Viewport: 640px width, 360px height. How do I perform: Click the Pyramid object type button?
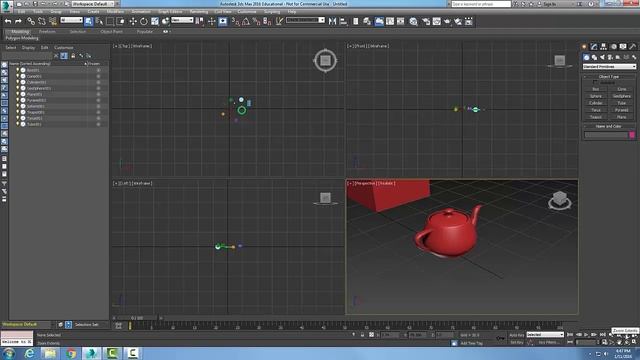(x=622, y=110)
